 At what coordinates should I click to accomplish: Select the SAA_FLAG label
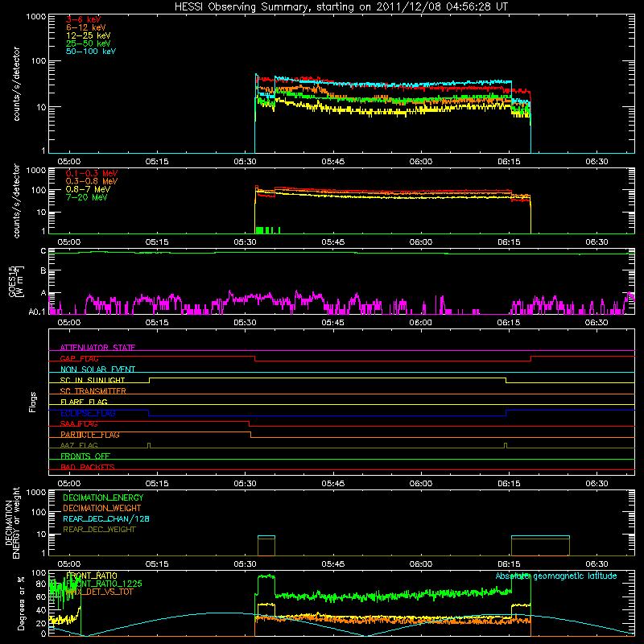[x=79, y=424]
